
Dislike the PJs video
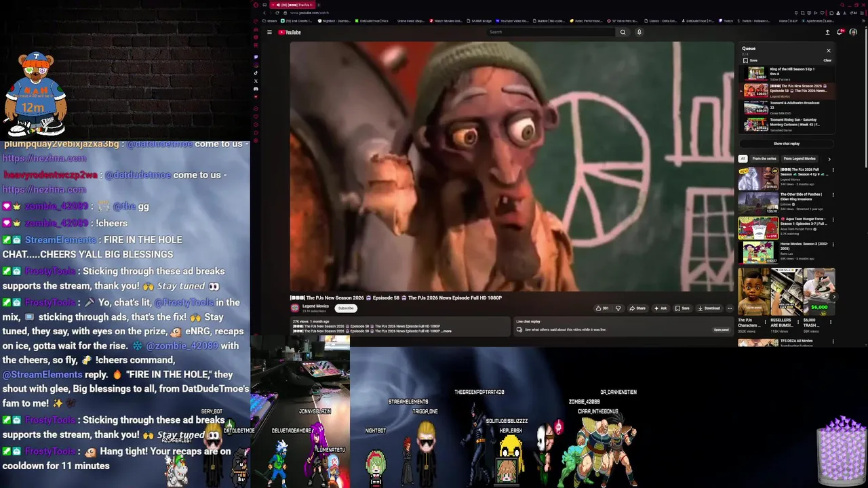click(618, 308)
